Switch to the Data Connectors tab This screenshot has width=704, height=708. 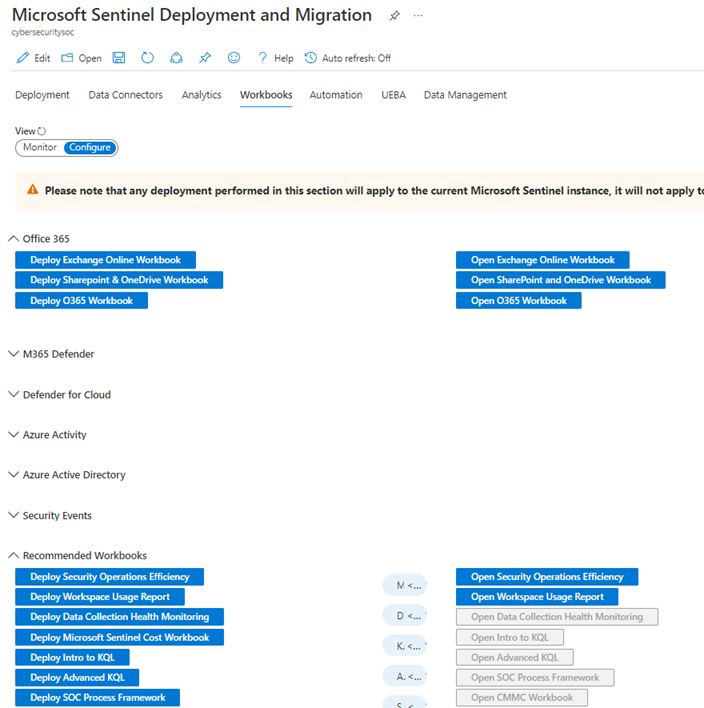point(126,95)
